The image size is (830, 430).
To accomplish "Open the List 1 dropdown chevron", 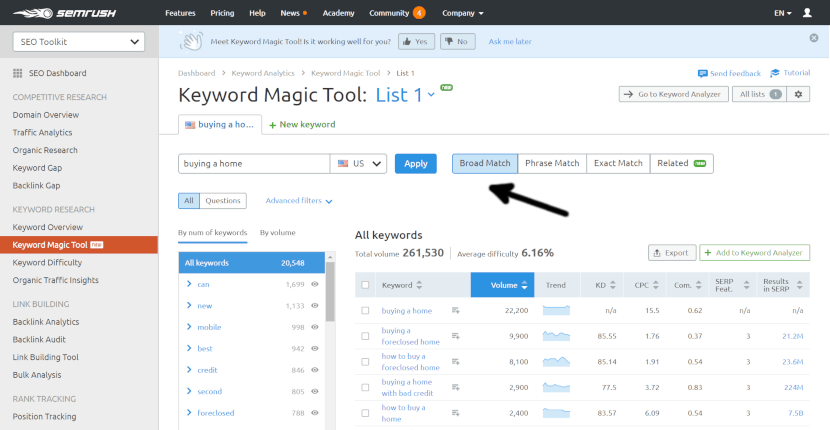I will pyautogui.click(x=431, y=95).
